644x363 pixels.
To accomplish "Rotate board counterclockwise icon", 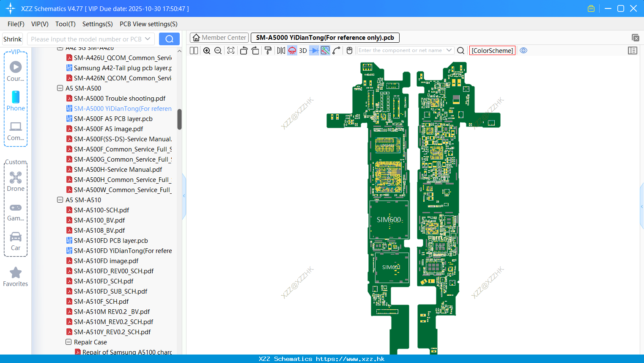I will click(244, 51).
